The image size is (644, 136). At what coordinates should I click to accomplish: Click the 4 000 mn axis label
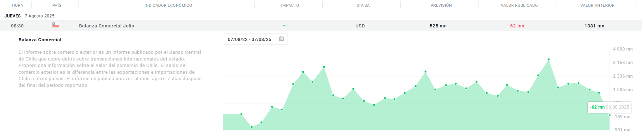pos(623,49)
